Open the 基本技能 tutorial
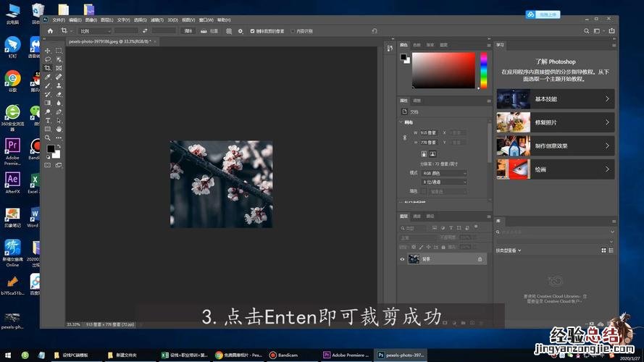 pyautogui.click(x=555, y=99)
